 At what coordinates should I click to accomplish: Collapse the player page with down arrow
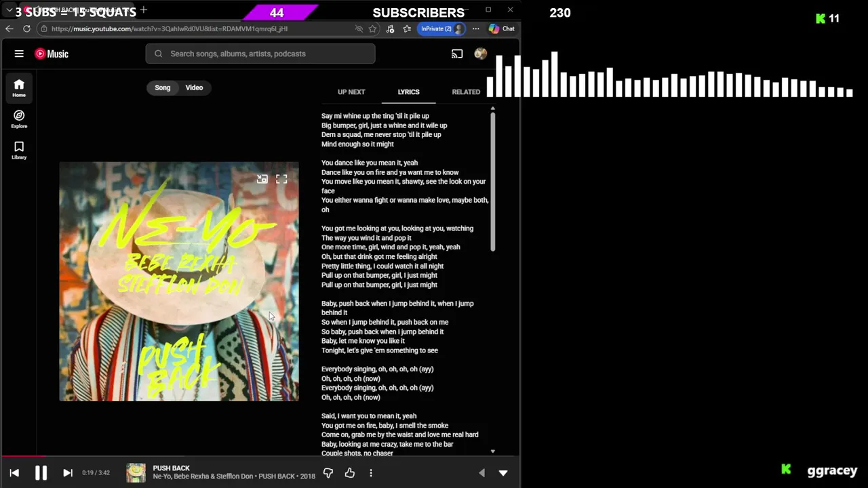tap(503, 473)
